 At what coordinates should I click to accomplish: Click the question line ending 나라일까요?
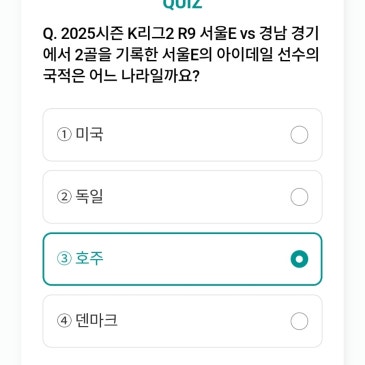point(121,76)
